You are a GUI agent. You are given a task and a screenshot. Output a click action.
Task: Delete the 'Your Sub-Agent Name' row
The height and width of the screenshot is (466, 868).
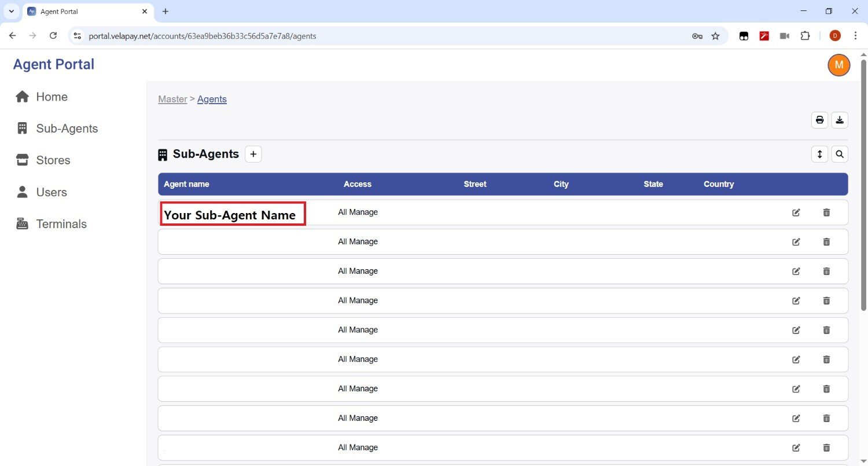(826, 212)
